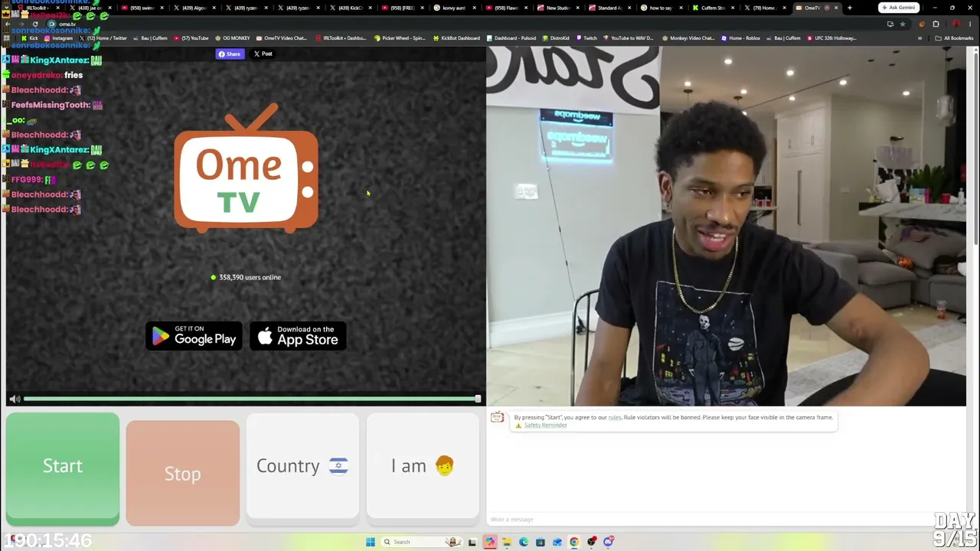This screenshot has width=980, height=551.
Task: Open the Picker Wheel bookmark
Action: click(400, 38)
